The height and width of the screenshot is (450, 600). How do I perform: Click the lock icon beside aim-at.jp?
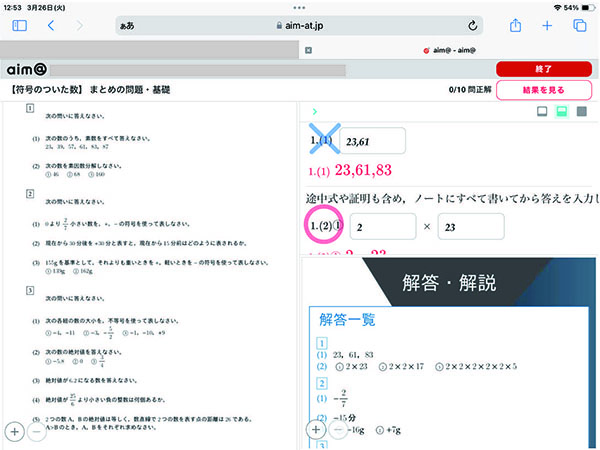tap(279, 26)
